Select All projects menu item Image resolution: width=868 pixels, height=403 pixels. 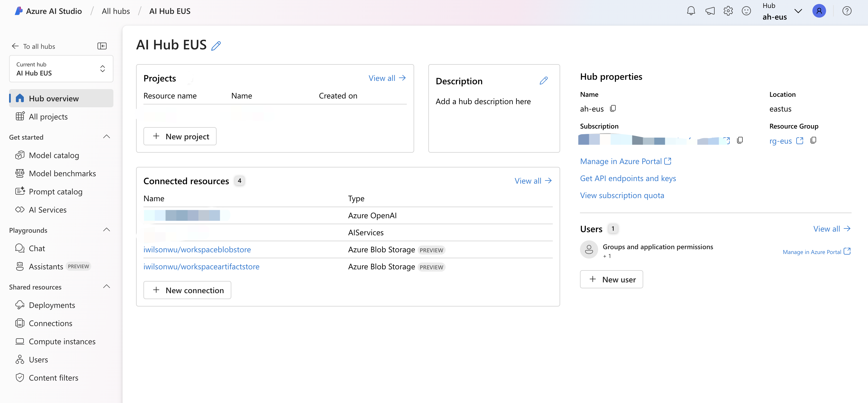[48, 116]
